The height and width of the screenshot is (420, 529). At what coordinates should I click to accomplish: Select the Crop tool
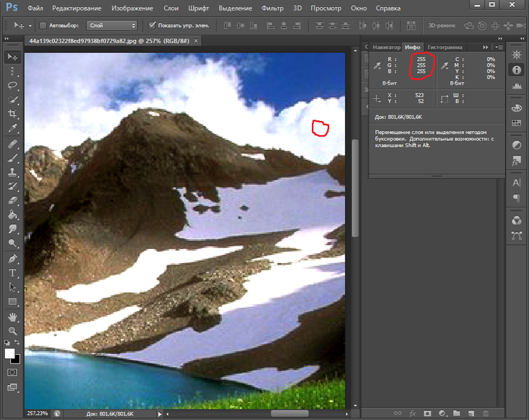click(x=12, y=114)
